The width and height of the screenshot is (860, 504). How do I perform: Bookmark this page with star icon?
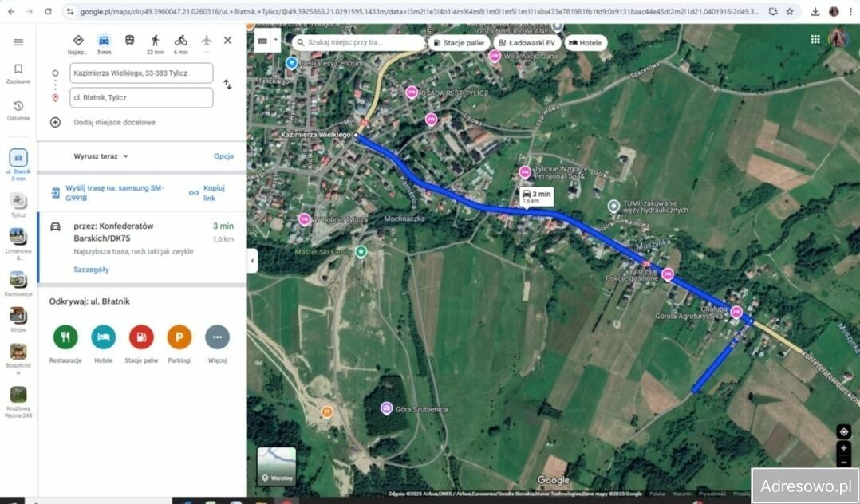(790, 11)
